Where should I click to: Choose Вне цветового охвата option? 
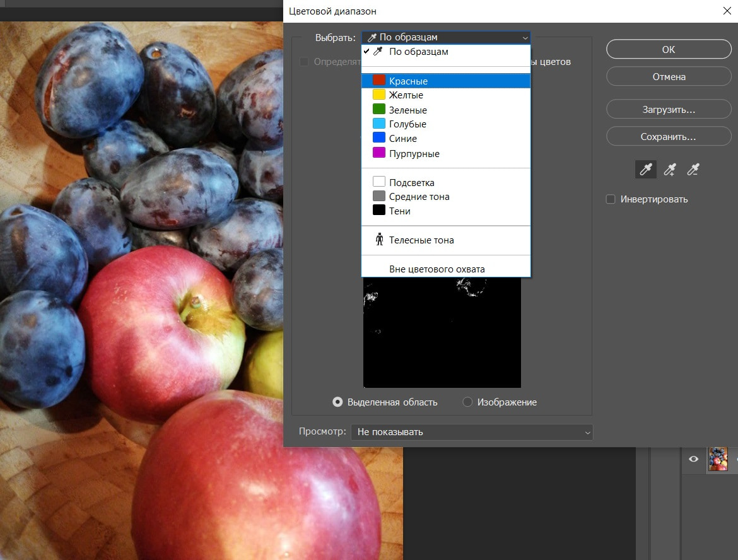[446, 269]
